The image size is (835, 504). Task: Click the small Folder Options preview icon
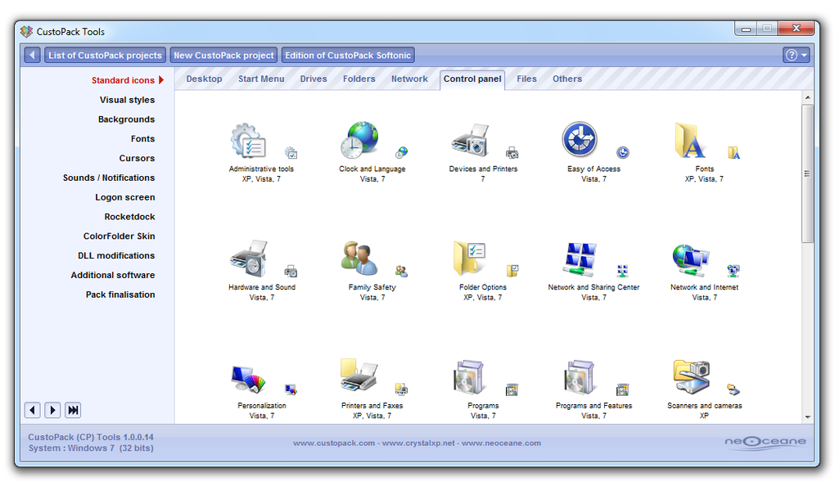pyautogui.click(x=512, y=271)
